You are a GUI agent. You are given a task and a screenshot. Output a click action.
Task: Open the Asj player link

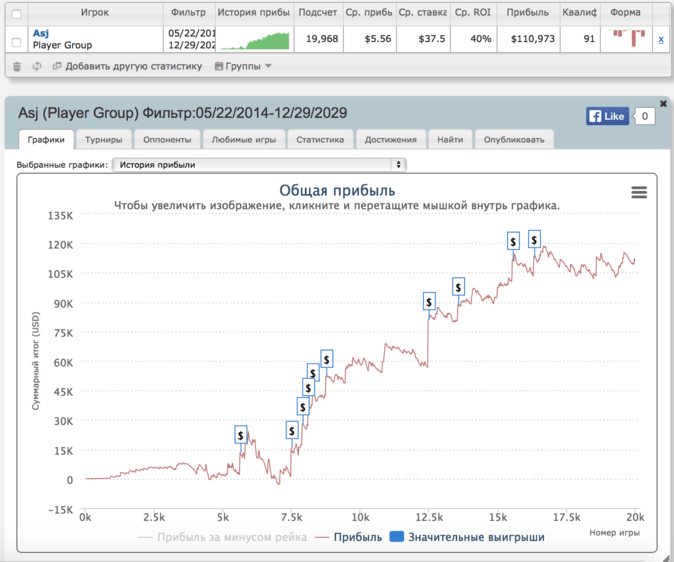[x=42, y=33]
